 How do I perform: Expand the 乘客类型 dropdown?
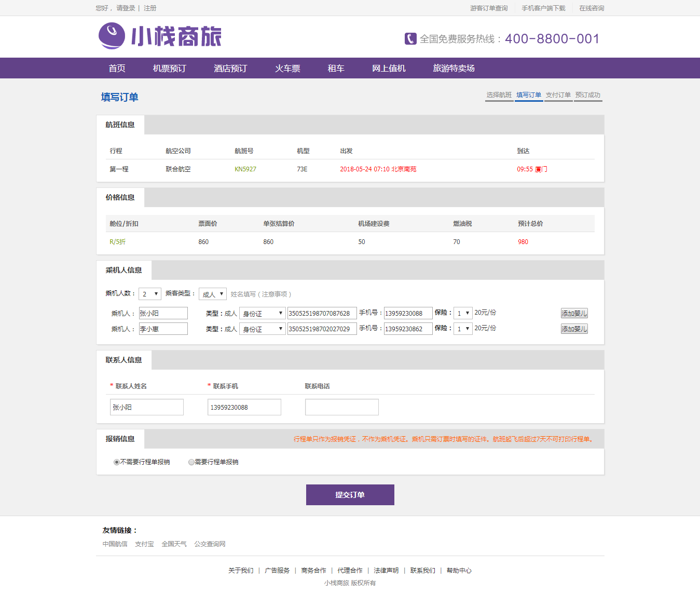click(212, 294)
